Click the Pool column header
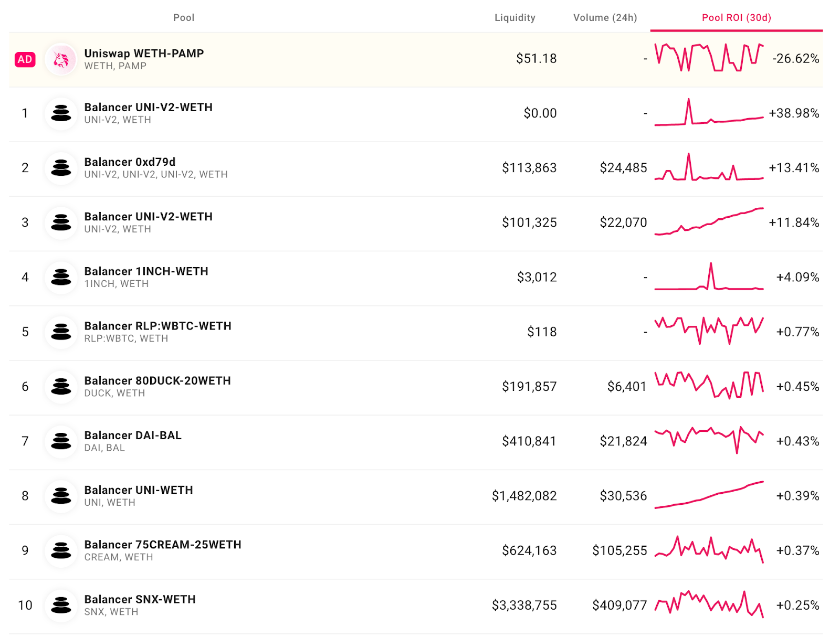The width and height of the screenshot is (840, 637). click(x=184, y=18)
